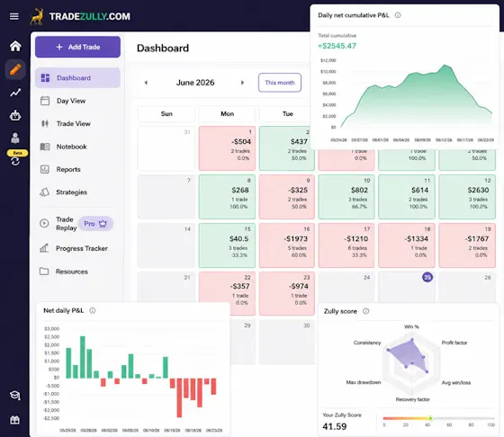Click the TradeZully deer logo
Viewport: 504px width, 437px height.
coord(37,17)
